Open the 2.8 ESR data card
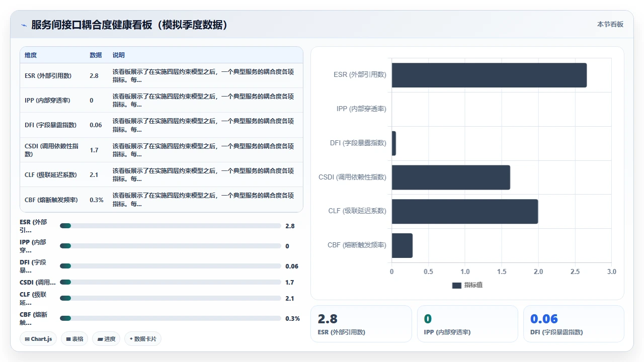This screenshot has height=362, width=644. (x=361, y=324)
